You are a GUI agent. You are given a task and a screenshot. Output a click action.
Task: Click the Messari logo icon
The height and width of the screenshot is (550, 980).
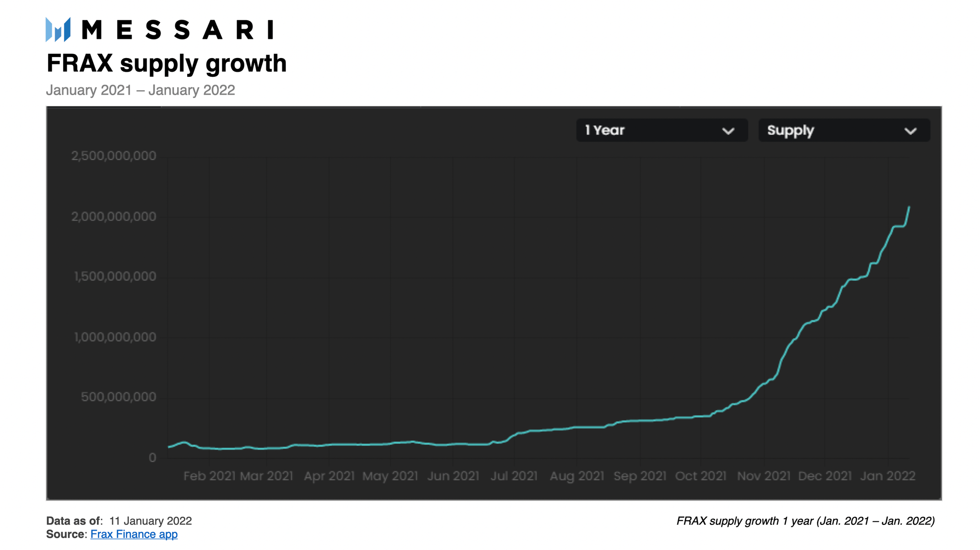57,30
